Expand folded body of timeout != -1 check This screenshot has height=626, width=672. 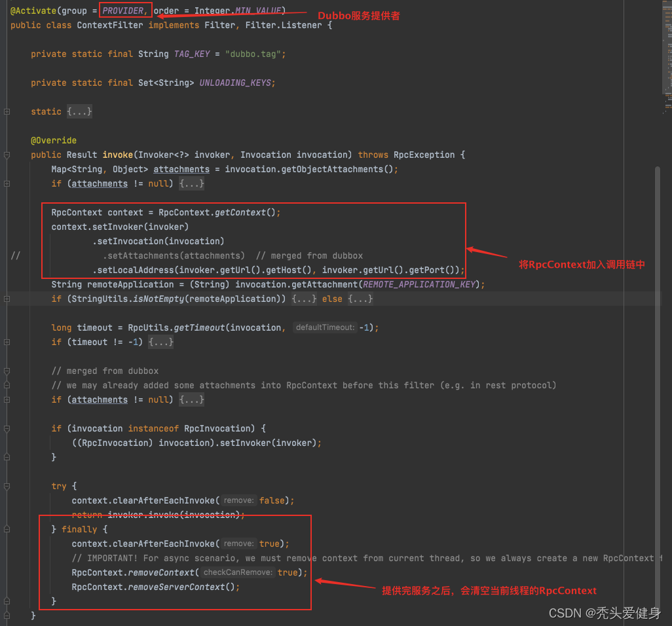click(x=160, y=342)
